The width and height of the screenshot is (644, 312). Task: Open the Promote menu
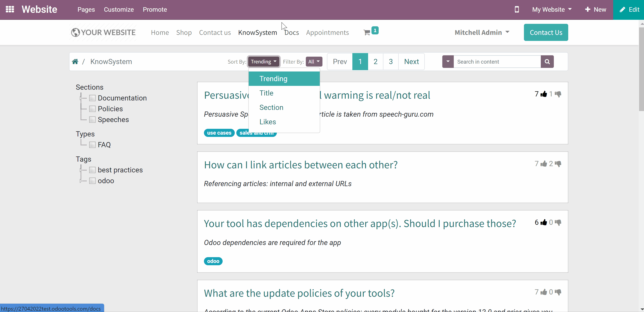coord(155,9)
